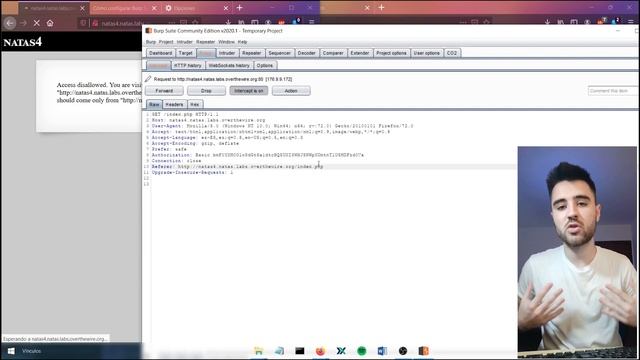Open the Burp Suite taskbar icon
Viewport: 640px width, 360px height.
(424, 351)
